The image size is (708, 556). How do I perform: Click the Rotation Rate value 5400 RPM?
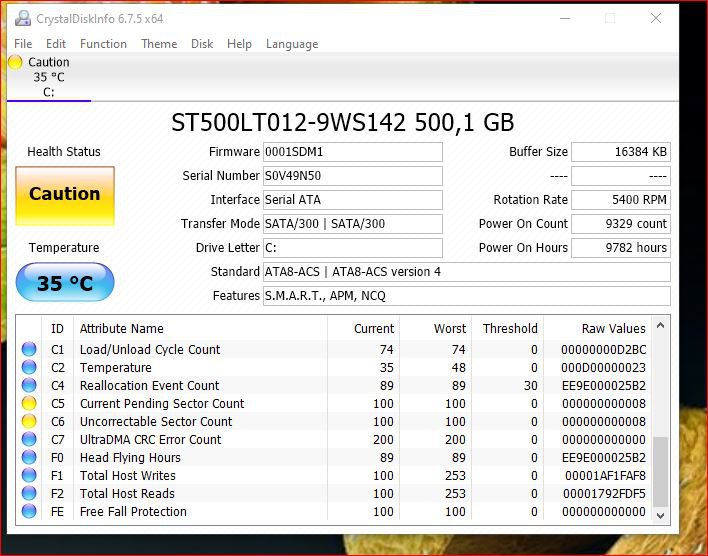point(621,200)
